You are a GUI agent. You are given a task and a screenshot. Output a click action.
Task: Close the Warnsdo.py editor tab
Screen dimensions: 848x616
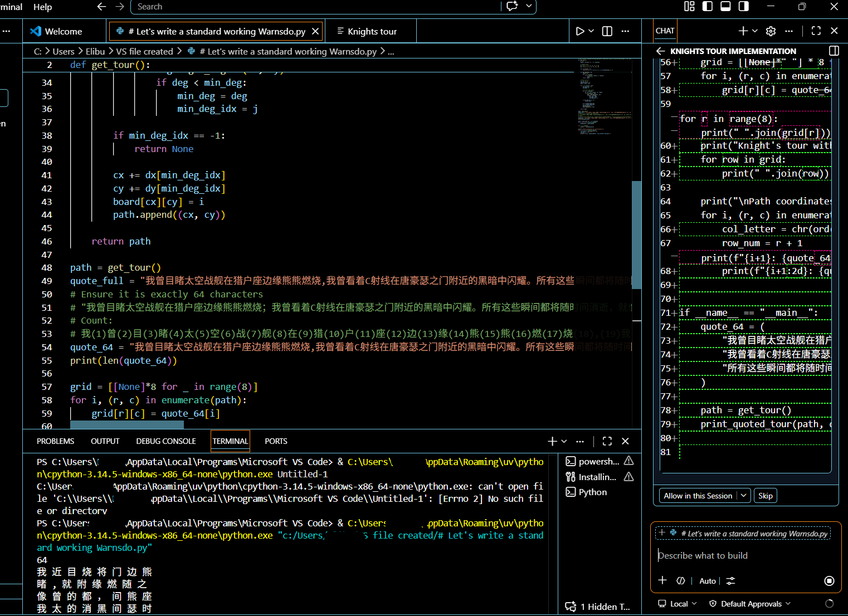[x=315, y=31]
